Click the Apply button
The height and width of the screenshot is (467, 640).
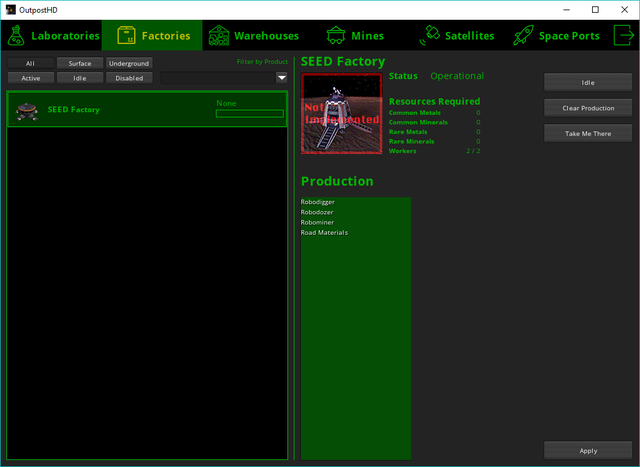pos(588,451)
